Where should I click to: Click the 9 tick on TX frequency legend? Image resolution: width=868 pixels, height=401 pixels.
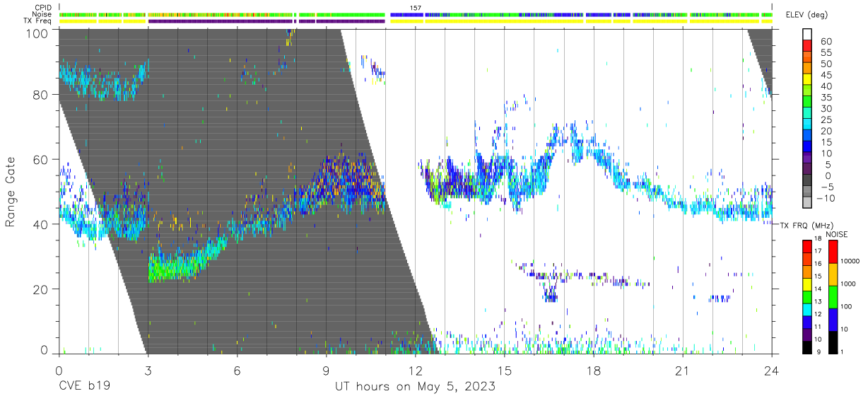[x=819, y=351]
